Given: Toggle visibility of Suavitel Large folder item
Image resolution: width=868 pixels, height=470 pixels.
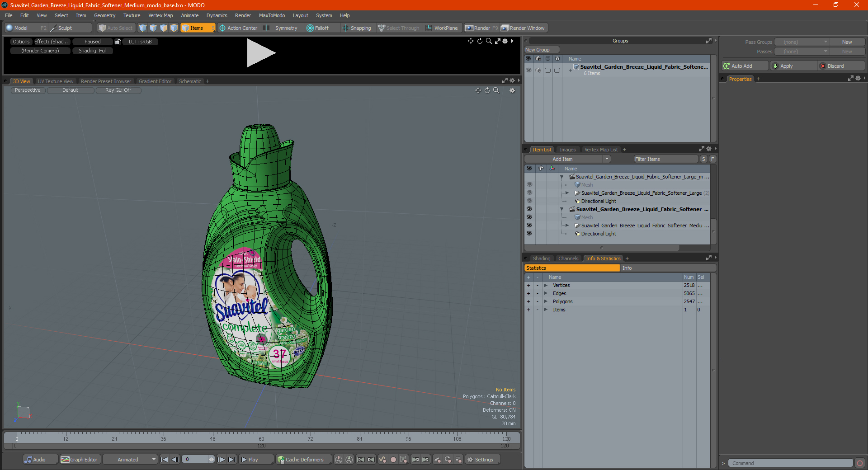Looking at the screenshot, I should coord(529,193).
